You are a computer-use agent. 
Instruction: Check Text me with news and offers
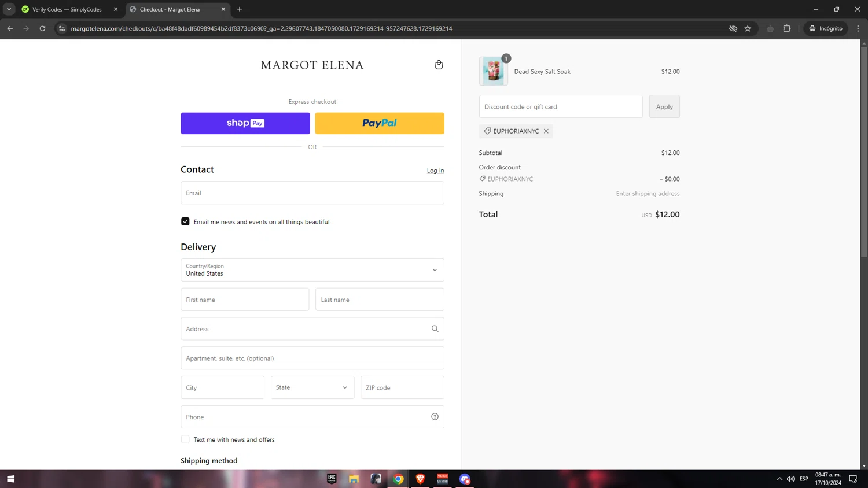[x=185, y=439]
